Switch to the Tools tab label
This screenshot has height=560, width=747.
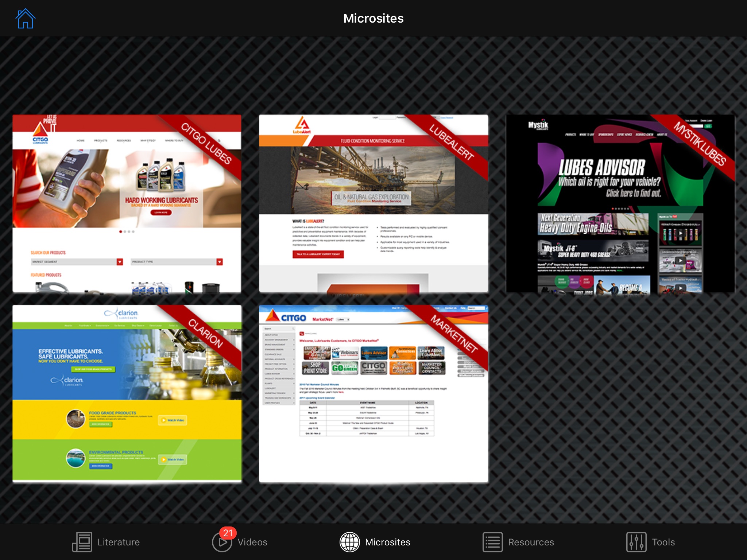click(663, 542)
